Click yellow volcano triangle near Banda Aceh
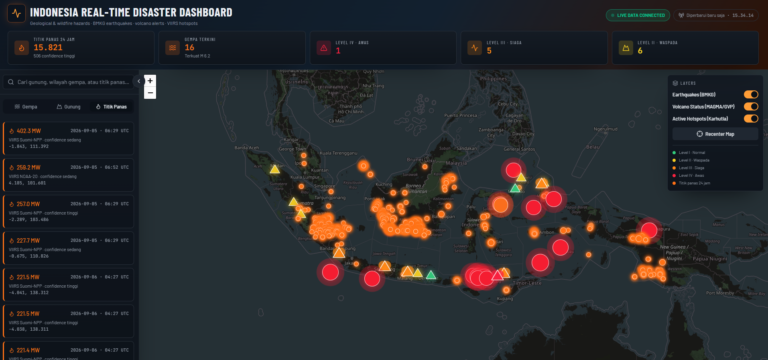Image resolution: width=768 pixels, height=360 pixels. (x=275, y=169)
